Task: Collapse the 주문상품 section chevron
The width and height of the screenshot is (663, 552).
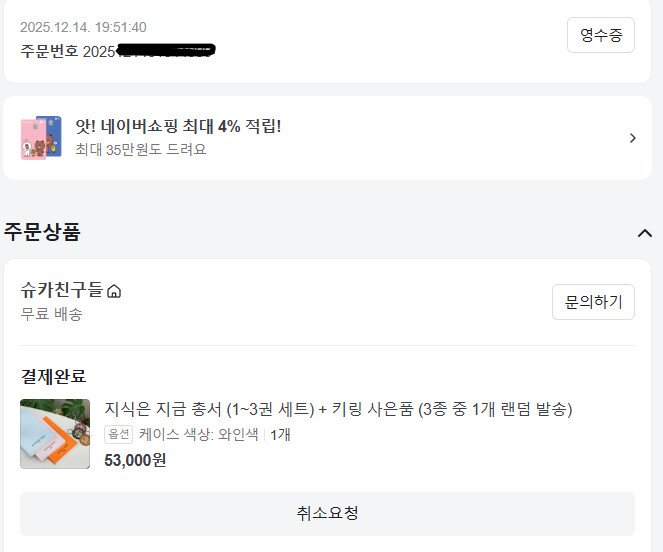Action: tap(644, 233)
